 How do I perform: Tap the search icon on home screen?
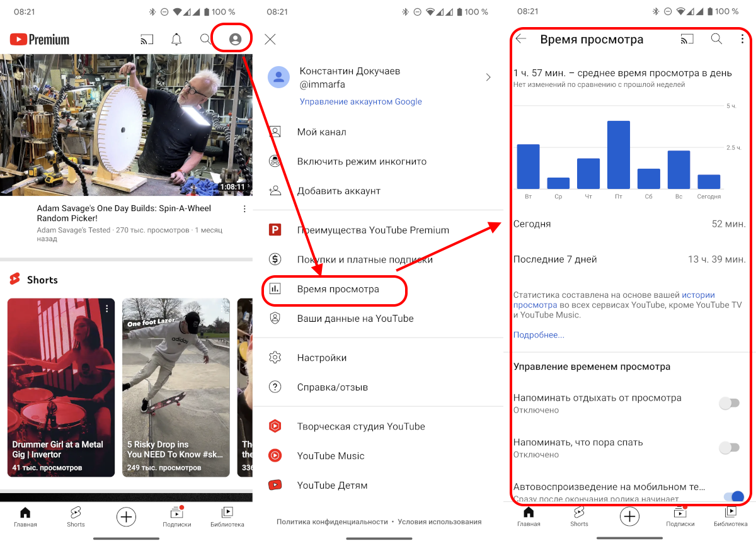[x=205, y=39]
